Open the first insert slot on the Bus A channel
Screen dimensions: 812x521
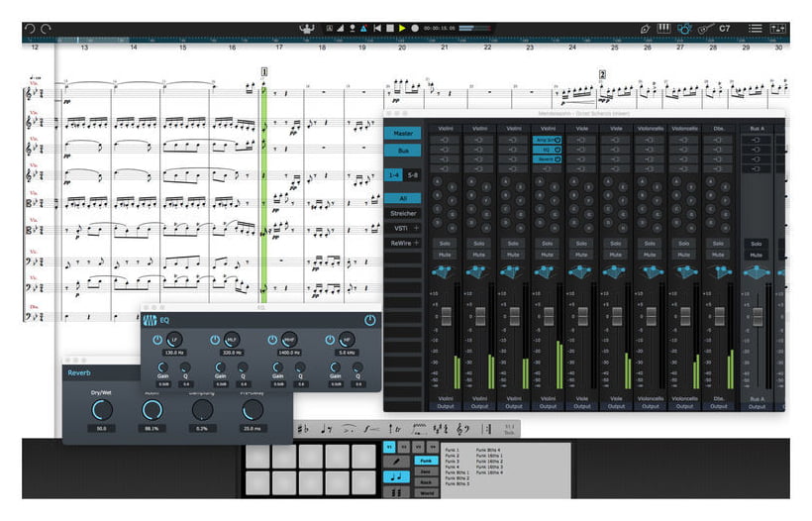[x=757, y=141]
